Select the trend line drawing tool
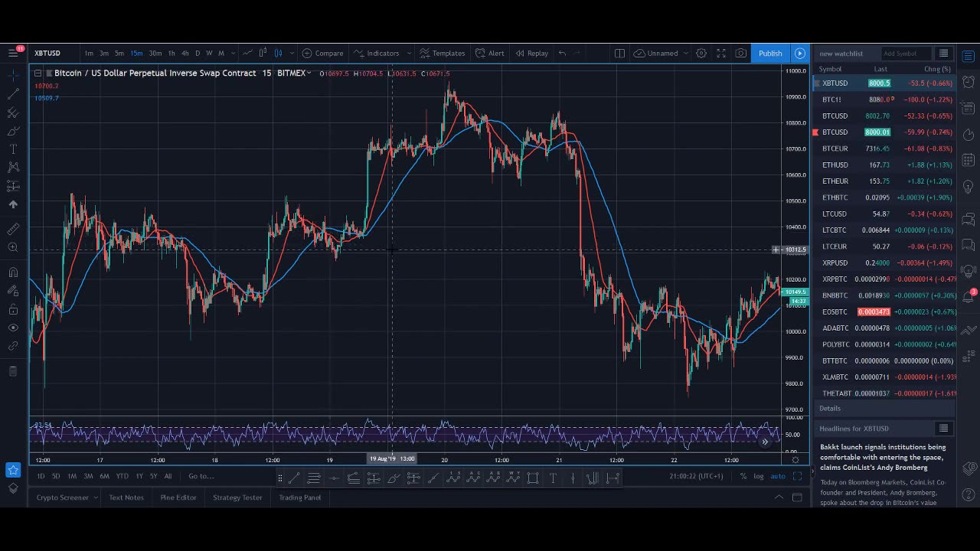The width and height of the screenshot is (980, 551). (13, 94)
